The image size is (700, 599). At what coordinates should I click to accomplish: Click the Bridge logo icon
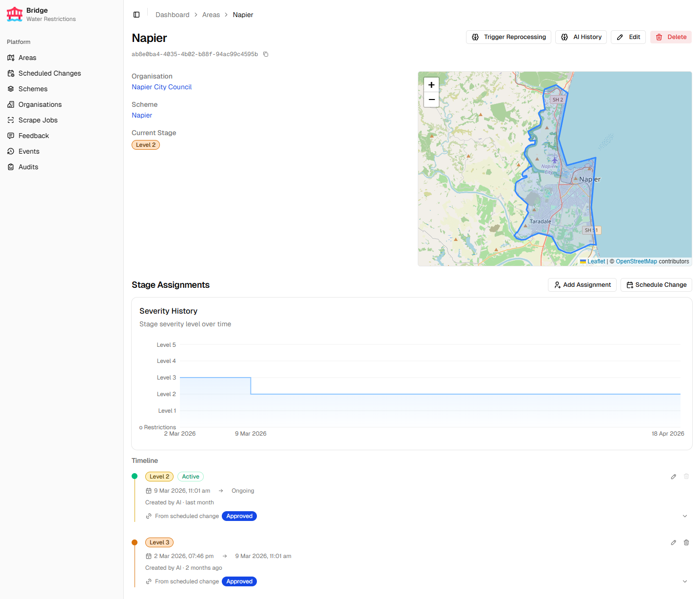point(15,14)
